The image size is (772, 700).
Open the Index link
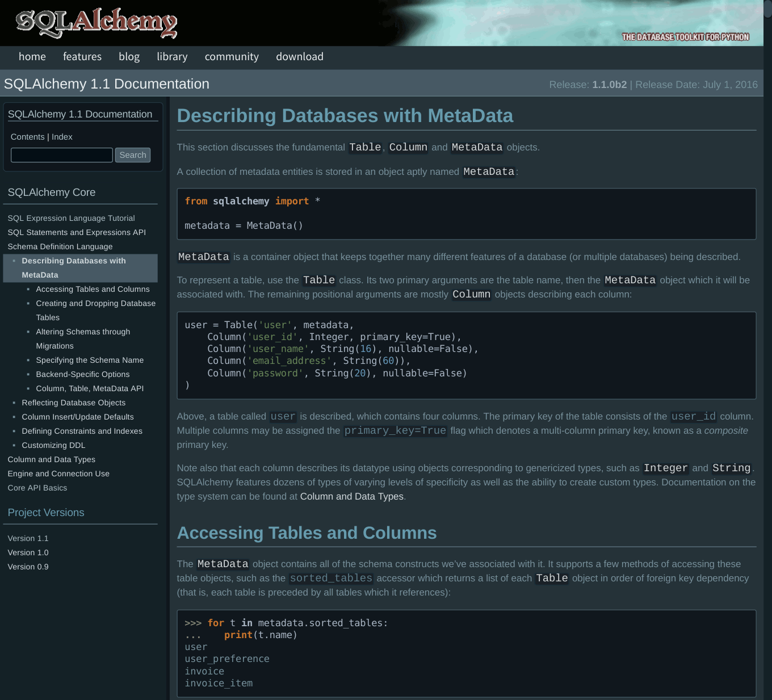click(62, 137)
